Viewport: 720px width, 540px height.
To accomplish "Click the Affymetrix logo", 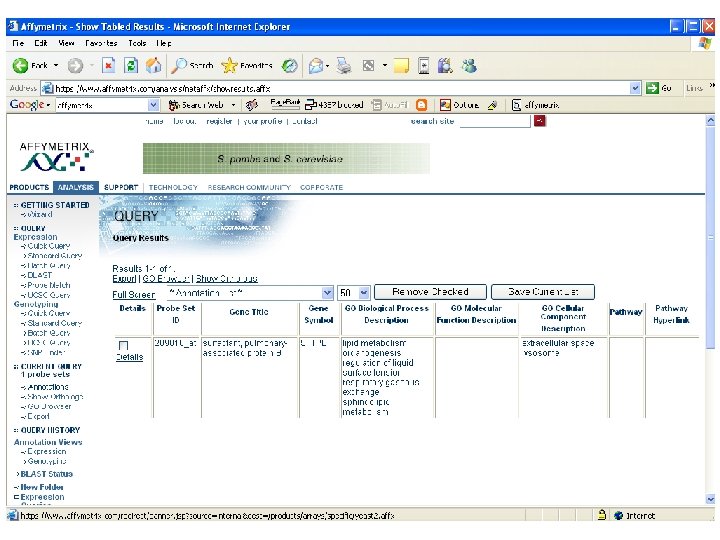I will click(x=56, y=156).
